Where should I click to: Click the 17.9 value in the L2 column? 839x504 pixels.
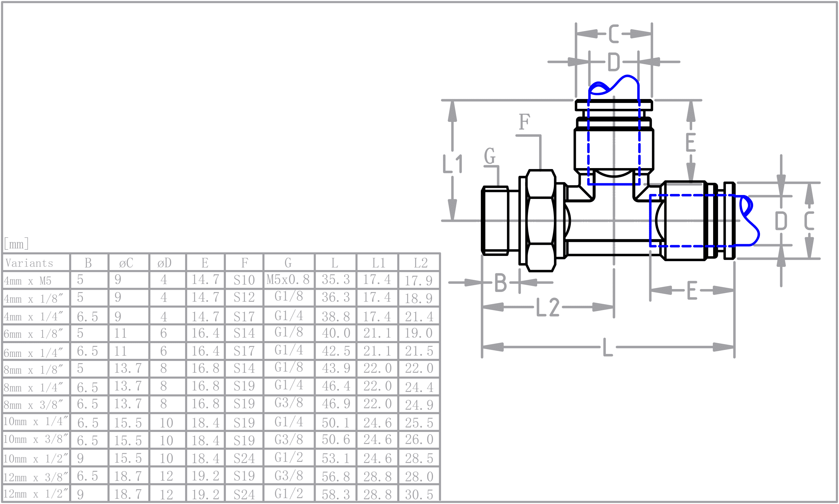pos(419,281)
